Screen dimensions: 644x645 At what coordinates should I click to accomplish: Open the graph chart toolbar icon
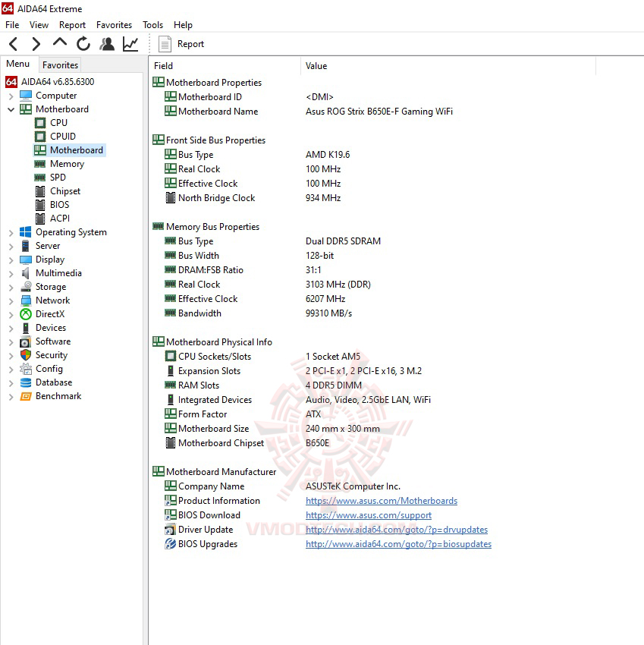pyautogui.click(x=130, y=43)
